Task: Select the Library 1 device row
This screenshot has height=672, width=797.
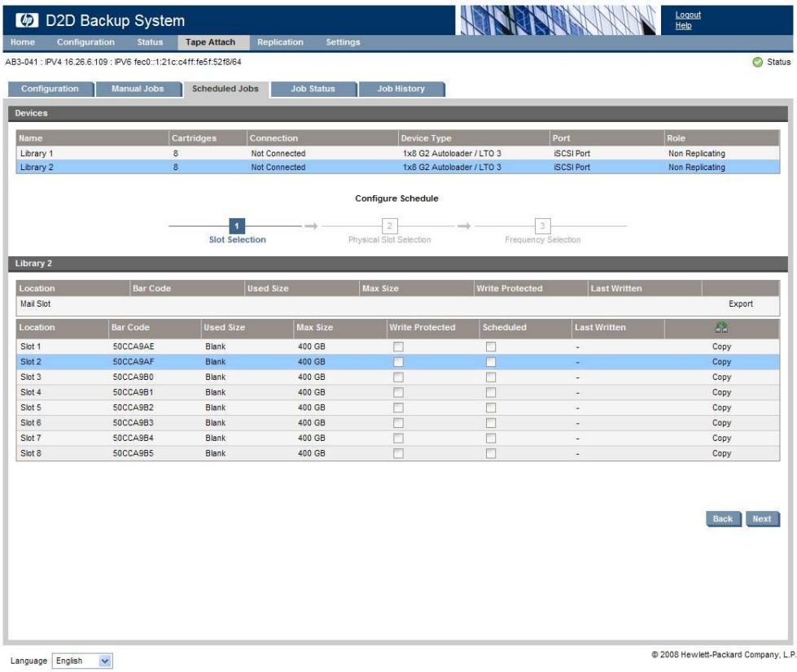Action: pyautogui.click(x=397, y=153)
